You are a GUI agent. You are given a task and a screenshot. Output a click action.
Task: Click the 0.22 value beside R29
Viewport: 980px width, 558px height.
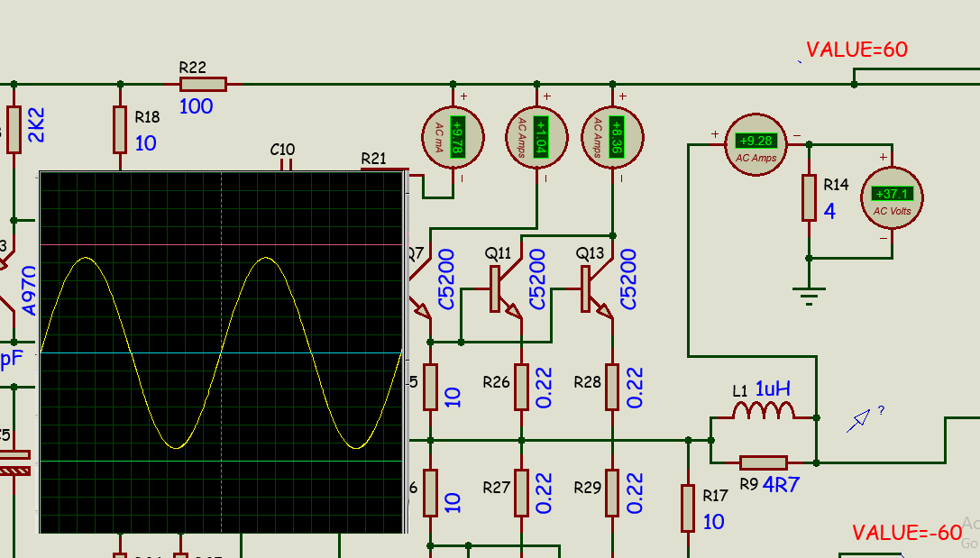(x=634, y=494)
